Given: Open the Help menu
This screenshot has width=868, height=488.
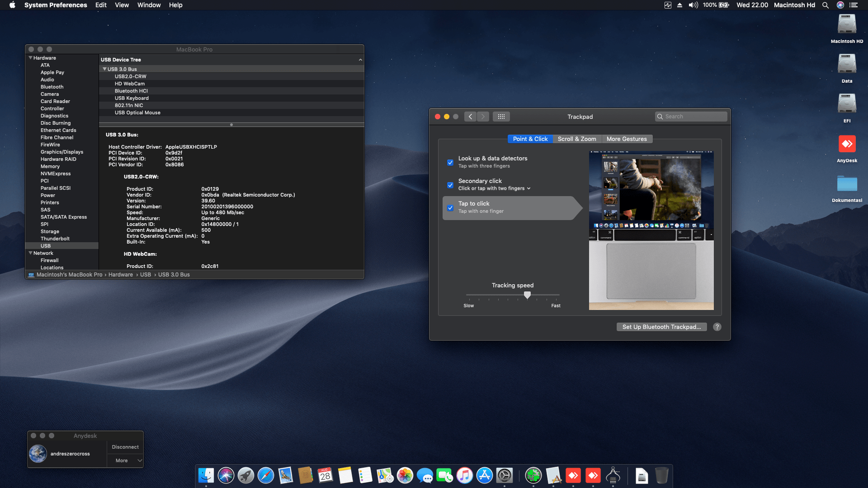Looking at the screenshot, I should tap(175, 5).
